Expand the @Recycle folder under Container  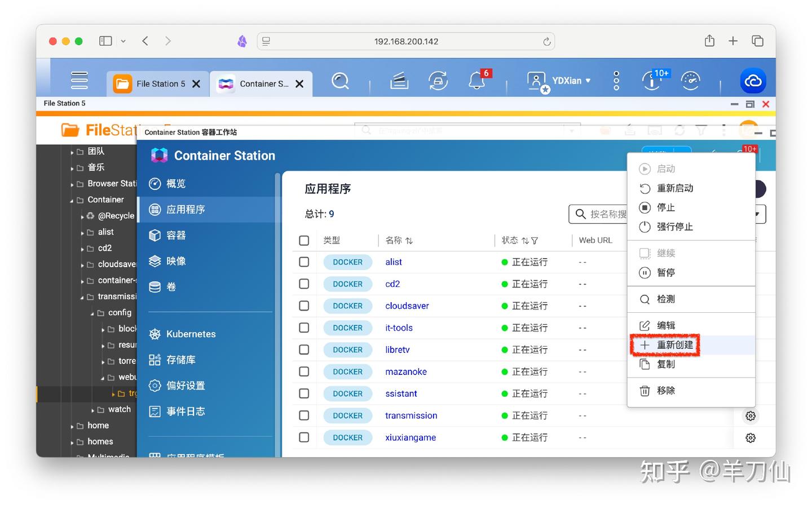coord(82,215)
